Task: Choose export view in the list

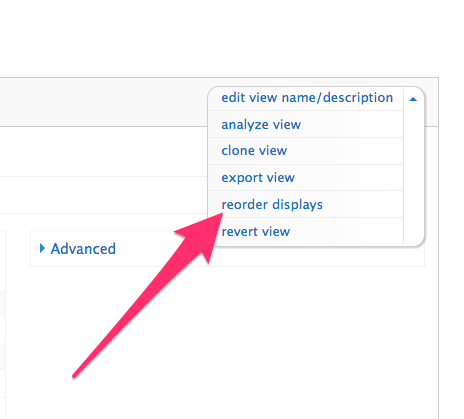Action: click(x=258, y=178)
